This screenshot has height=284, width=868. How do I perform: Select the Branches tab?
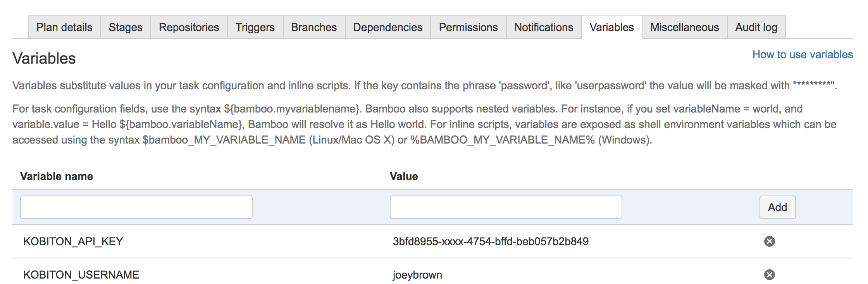coord(314,27)
